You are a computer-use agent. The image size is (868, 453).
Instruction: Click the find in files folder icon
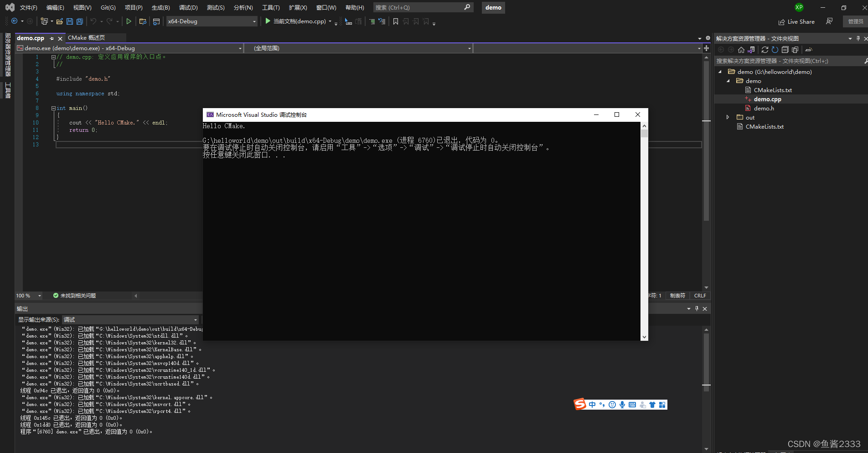pyautogui.click(x=143, y=21)
